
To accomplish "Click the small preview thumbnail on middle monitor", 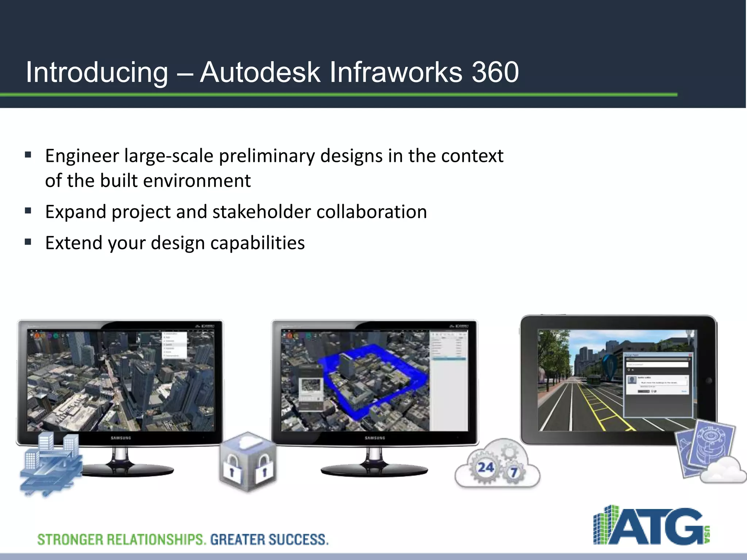I will [311, 385].
